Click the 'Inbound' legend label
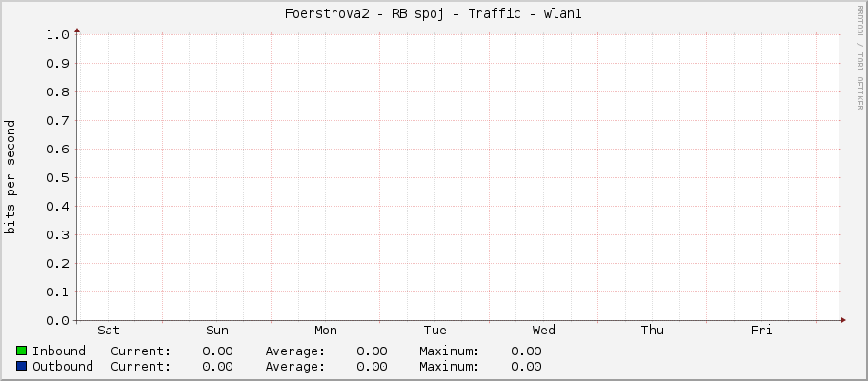This screenshot has width=868, height=381. click(x=59, y=351)
